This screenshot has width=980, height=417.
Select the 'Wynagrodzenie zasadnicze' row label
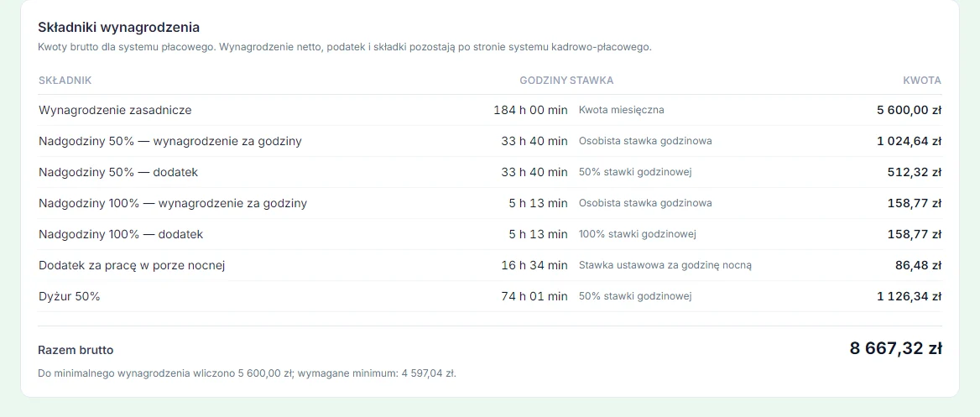coord(115,110)
